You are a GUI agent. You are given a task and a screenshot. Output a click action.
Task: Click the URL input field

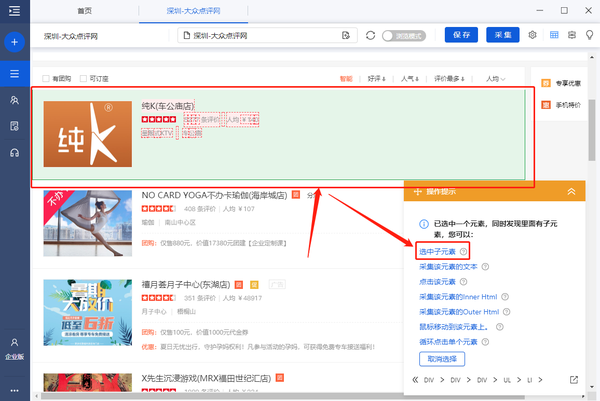tap(267, 36)
